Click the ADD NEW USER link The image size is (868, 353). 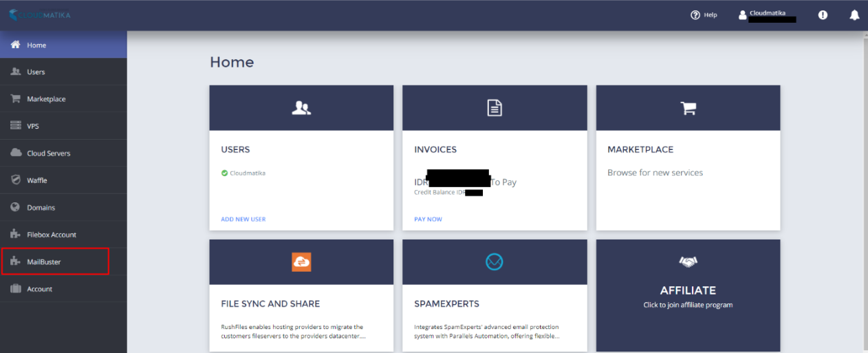tap(243, 219)
